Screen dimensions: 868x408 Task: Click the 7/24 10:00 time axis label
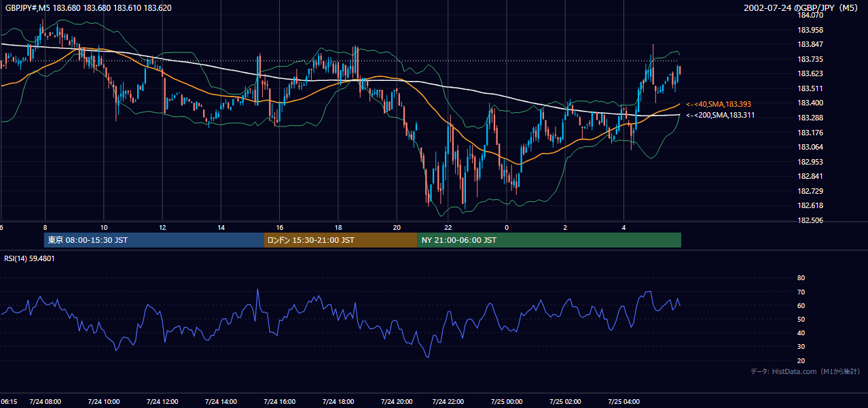pyautogui.click(x=104, y=402)
